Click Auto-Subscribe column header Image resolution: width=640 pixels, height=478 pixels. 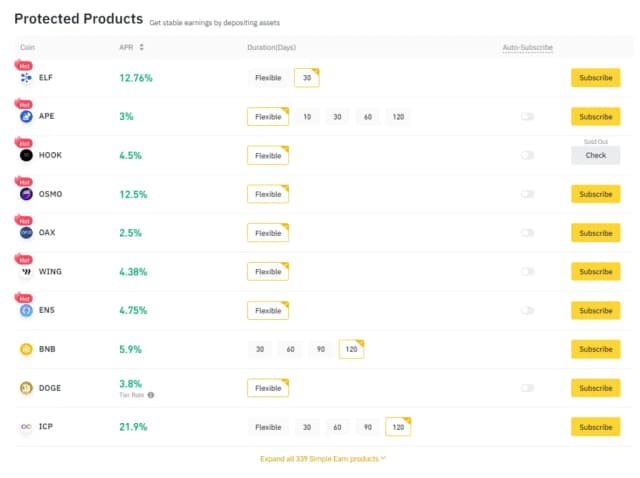tap(527, 47)
